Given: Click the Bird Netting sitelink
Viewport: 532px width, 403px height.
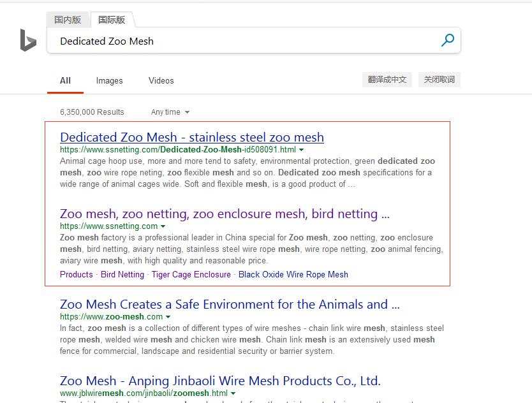Looking at the screenshot, I should pyautogui.click(x=122, y=274).
